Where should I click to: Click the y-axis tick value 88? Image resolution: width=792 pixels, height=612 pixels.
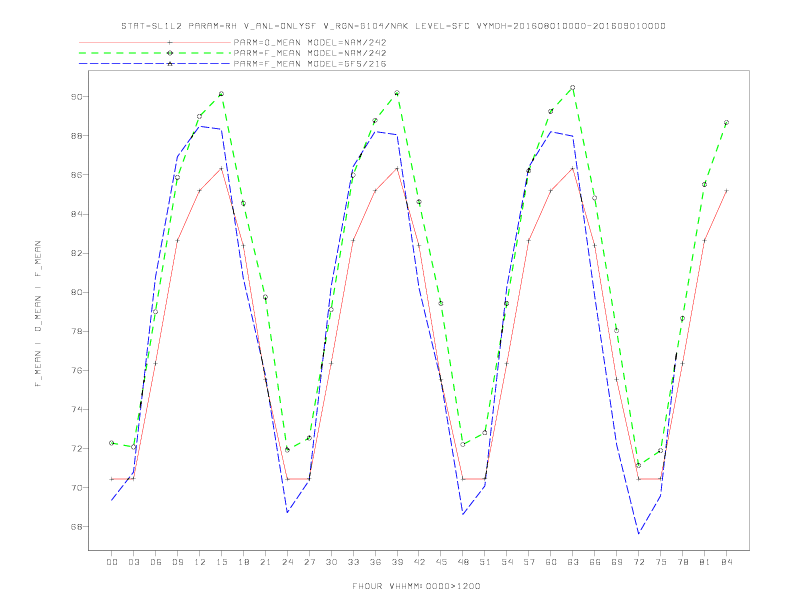[x=77, y=136]
